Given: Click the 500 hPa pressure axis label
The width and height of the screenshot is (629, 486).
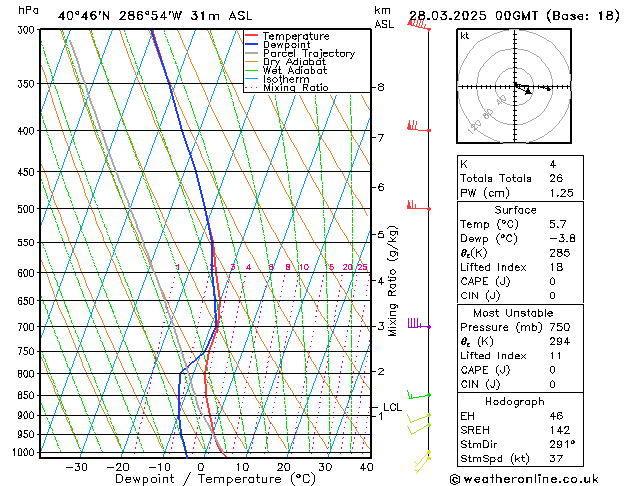Looking at the screenshot, I should [x=26, y=209].
